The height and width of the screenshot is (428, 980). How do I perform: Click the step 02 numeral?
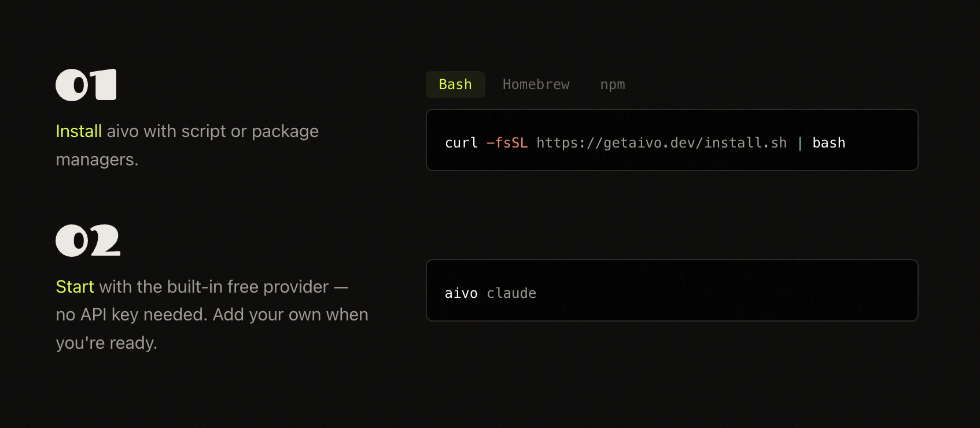tap(87, 240)
